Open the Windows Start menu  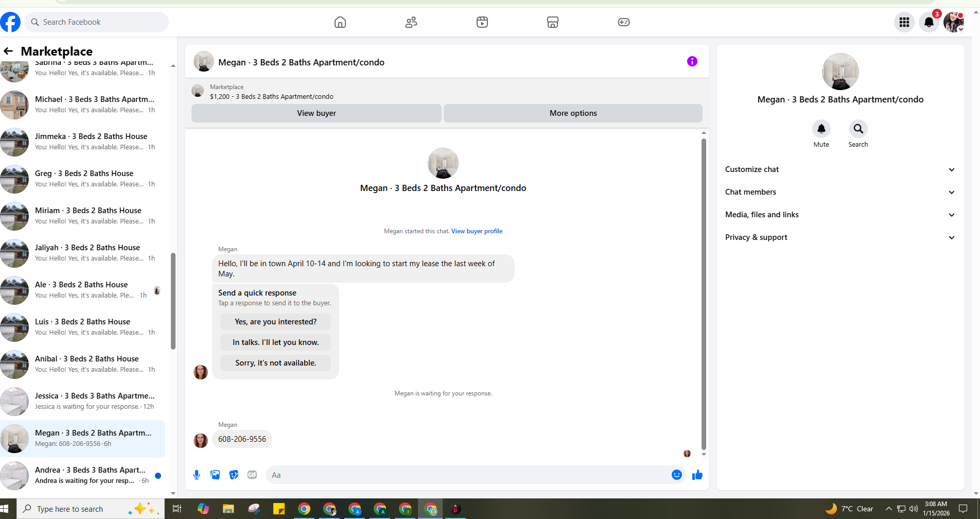pyautogui.click(x=5, y=509)
